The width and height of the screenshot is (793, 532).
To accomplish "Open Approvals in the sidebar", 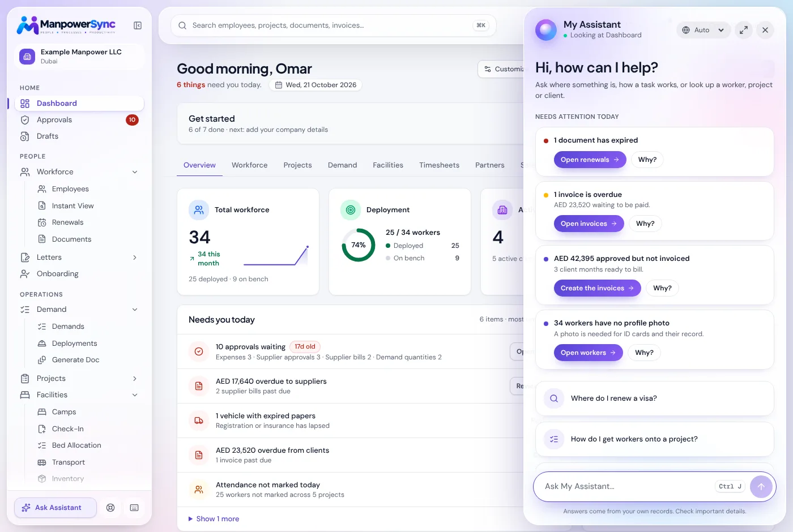I will click(79, 120).
